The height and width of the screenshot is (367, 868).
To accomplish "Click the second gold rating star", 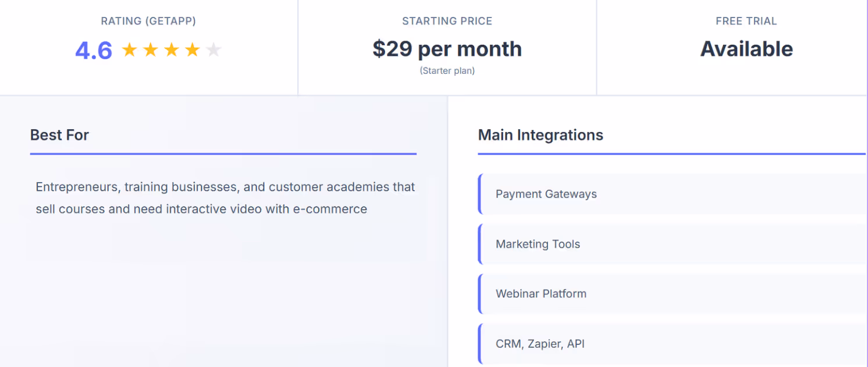I will 150,50.
